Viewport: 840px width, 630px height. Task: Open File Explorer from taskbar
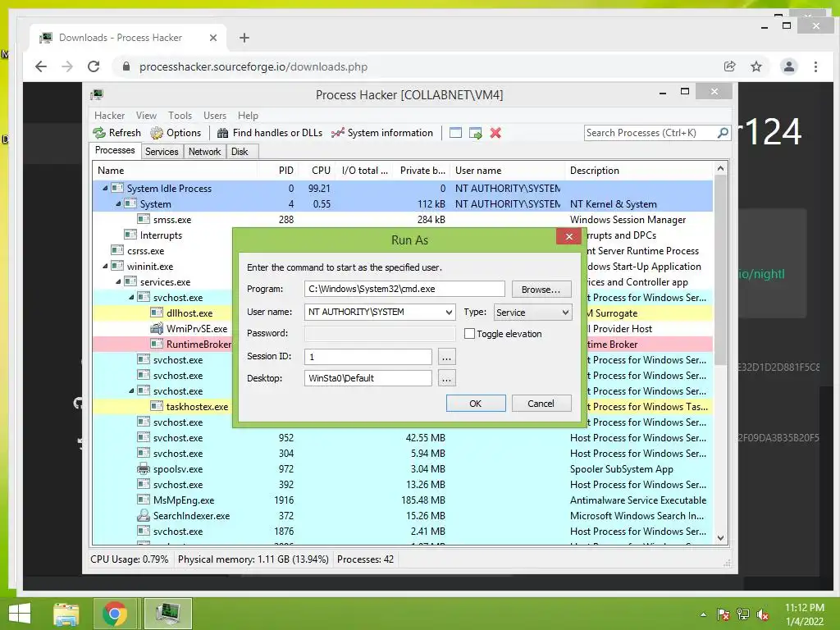coord(66,614)
